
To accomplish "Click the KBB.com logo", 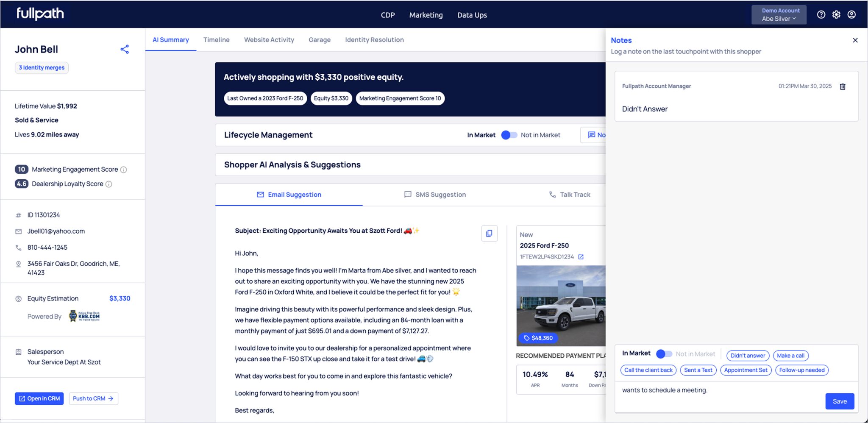I will pyautogui.click(x=84, y=316).
